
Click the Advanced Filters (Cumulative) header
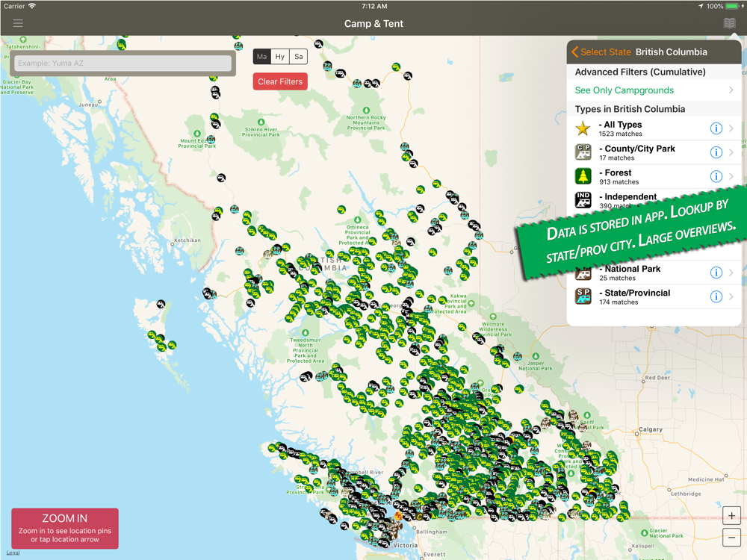(x=640, y=72)
